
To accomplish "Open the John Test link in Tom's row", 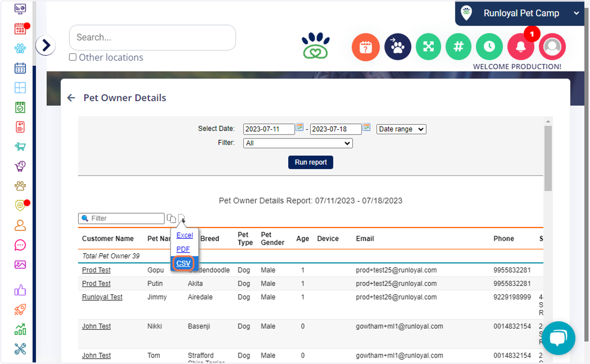I will 96,356.
